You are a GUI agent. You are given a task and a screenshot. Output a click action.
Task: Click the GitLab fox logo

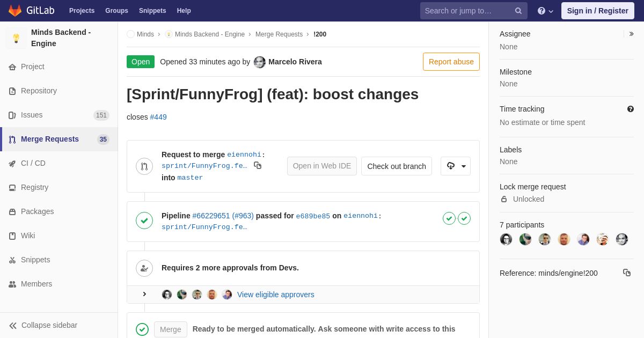click(x=15, y=11)
